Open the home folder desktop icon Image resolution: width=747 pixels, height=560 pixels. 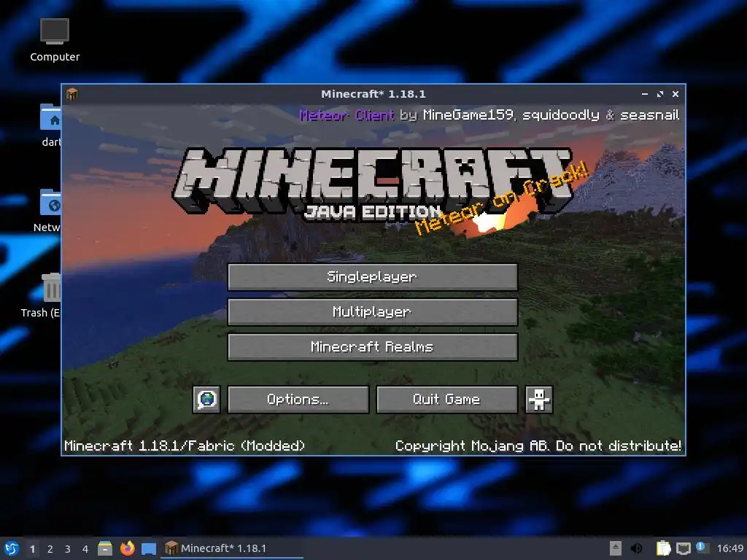tap(50, 125)
